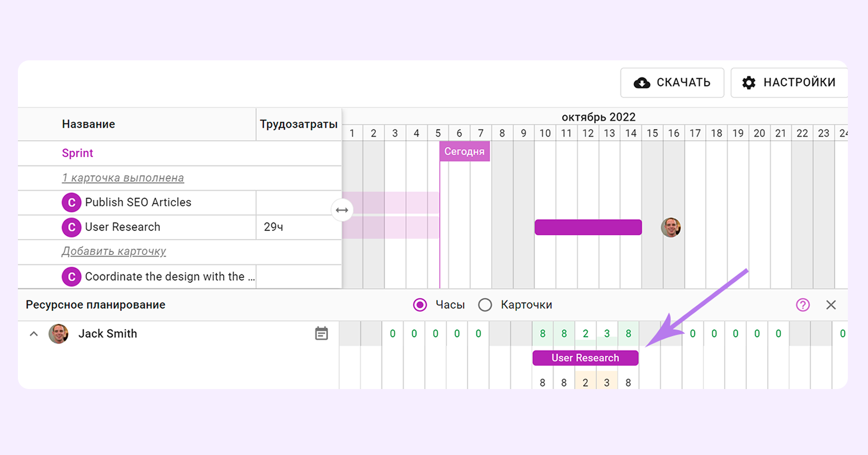
Task: Open Jack Smith's calendar icon
Action: pos(321,334)
